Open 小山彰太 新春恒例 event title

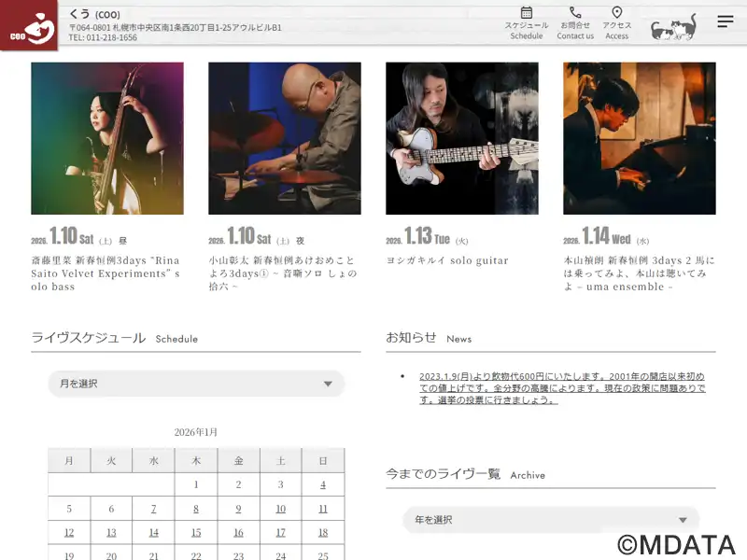(x=283, y=273)
